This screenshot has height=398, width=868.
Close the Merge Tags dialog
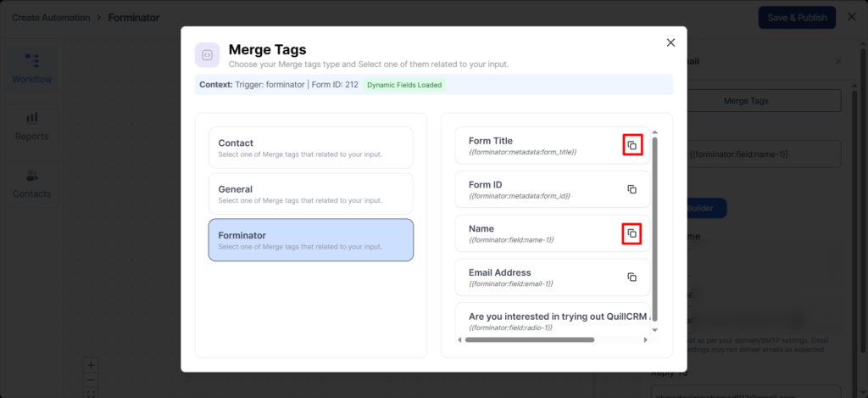(x=670, y=42)
